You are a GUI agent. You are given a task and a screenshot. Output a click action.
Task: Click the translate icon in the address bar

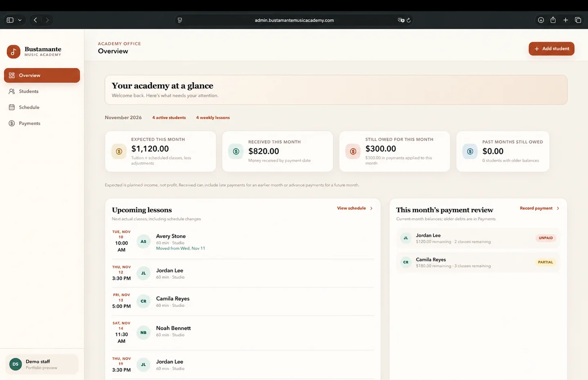[401, 20]
